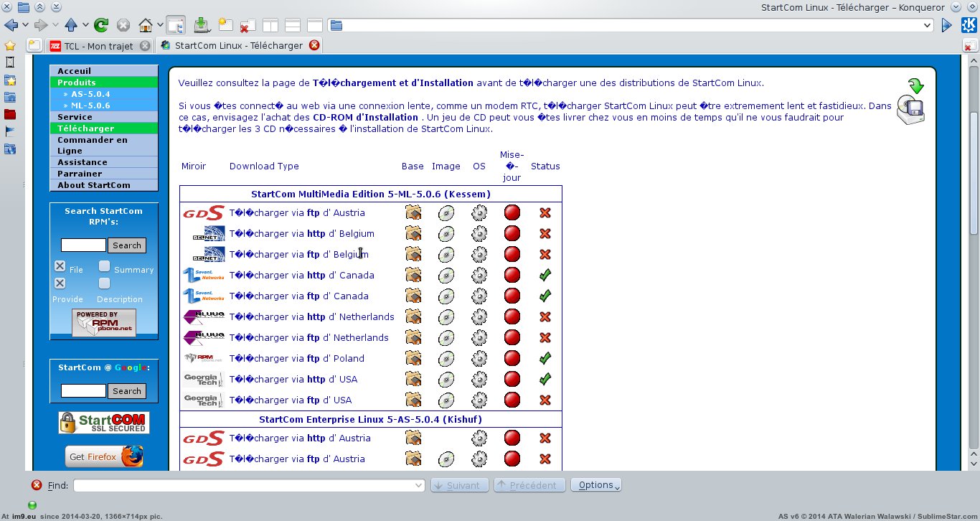
Task: Click the Image CD icon for Canada http
Action: pos(446,276)
